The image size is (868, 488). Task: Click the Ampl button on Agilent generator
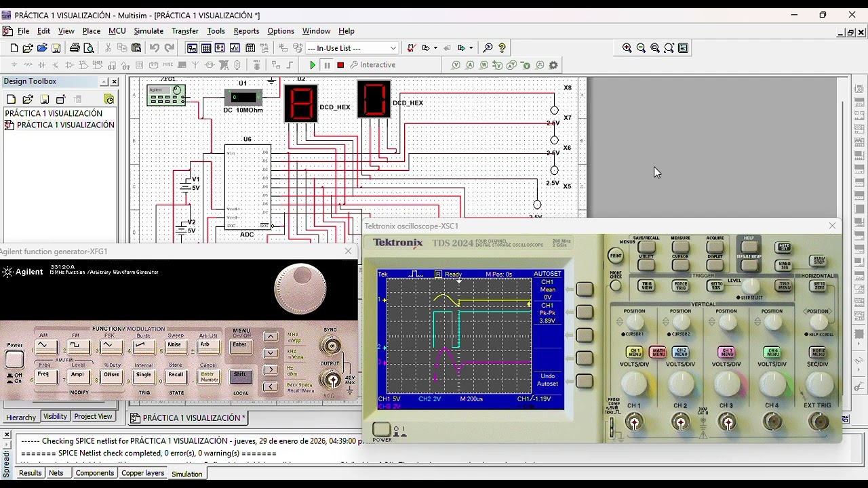point(77,375)
